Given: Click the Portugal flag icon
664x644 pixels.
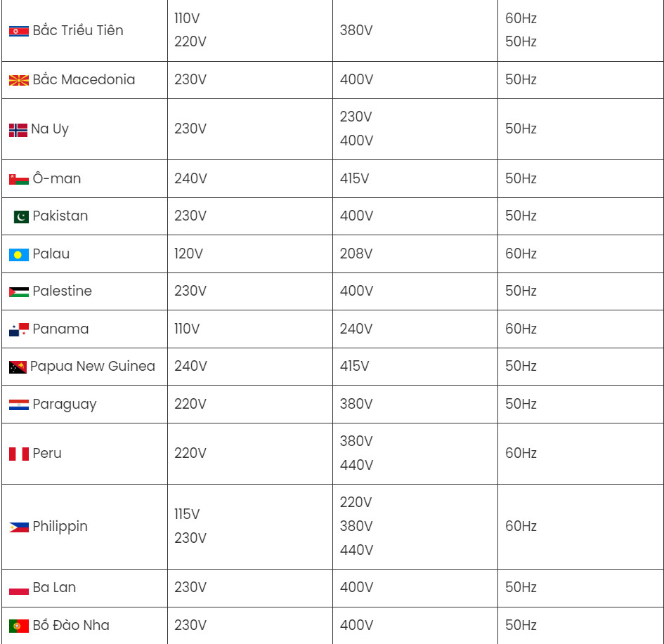Looking at the screenshot, I should pyautogui.click(x=19, y=626).
